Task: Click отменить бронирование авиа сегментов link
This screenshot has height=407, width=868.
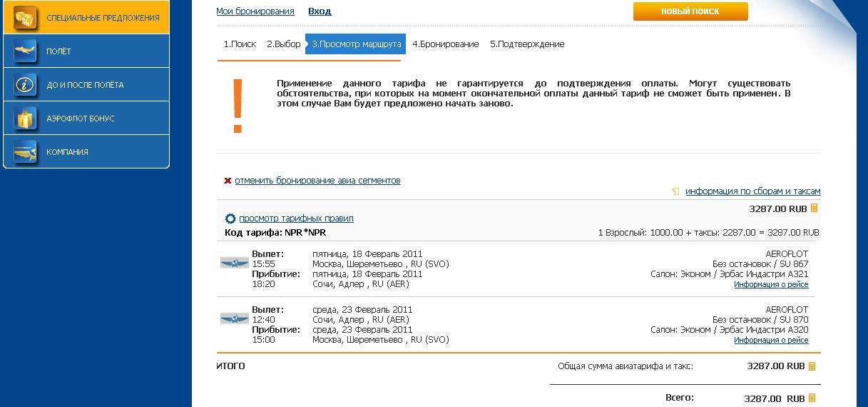Action: coord(317,181)
